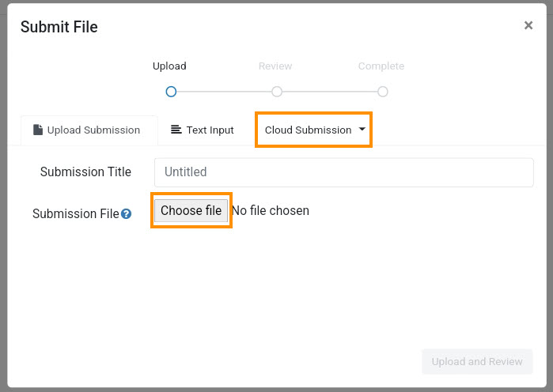Click the Complete step label
553x392 pixels.
tap(381, 66)
